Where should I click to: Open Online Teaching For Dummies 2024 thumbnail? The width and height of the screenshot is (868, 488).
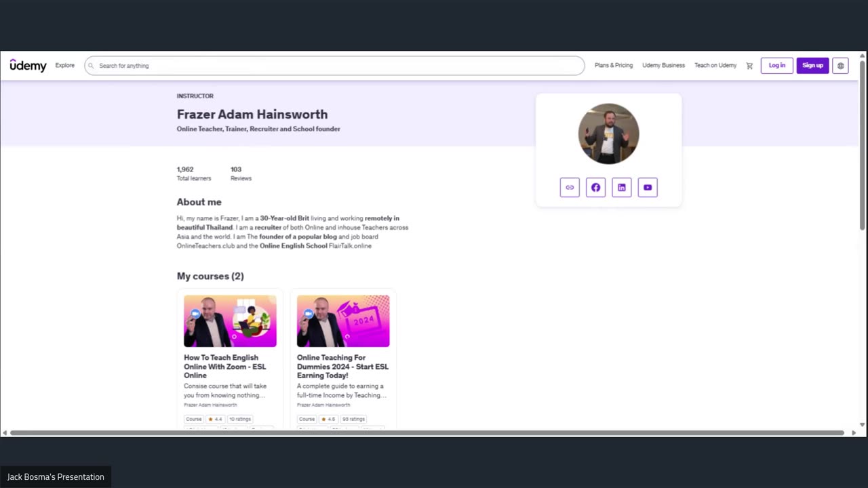343,321
